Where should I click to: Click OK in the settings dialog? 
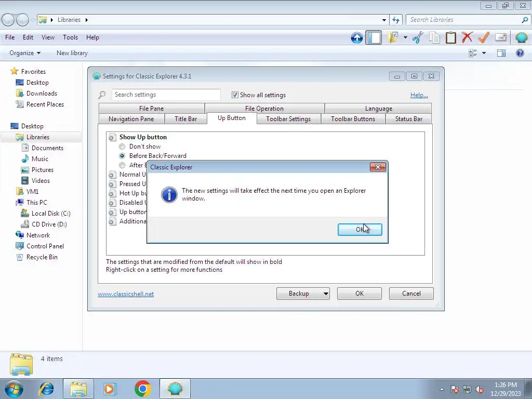pos(360,294)
